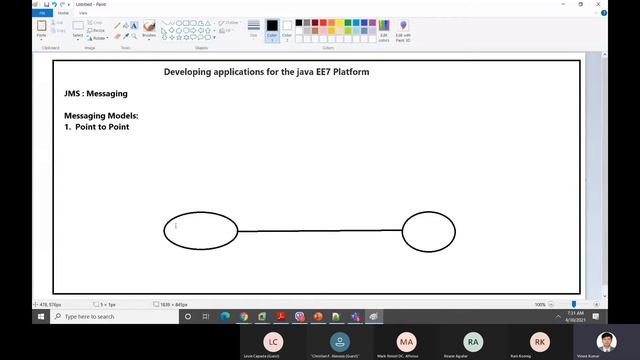Click the Redo arrow in quick access toolbar
Screen dimensions: 640x360
[x=62, y=4]
